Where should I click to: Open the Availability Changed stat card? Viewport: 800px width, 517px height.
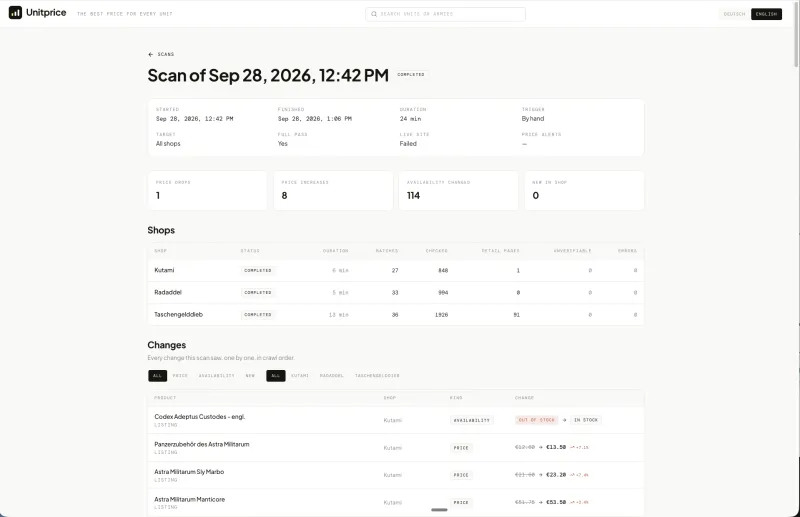(x=458, y=190)
